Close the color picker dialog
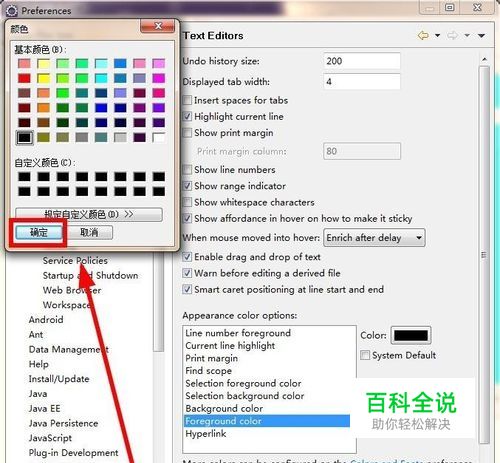 click(x=158, y=26)
